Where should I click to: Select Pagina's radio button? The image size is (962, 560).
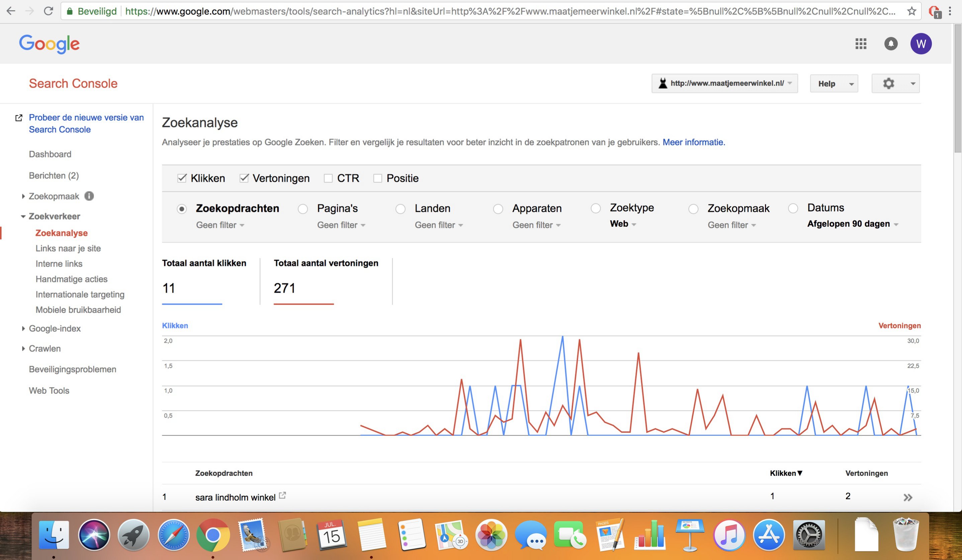pyautogui.click(x=303, y=209)
